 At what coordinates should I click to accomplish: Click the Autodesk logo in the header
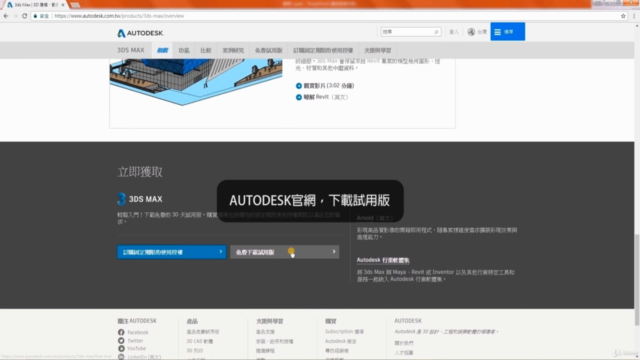[x=140, y=33]
